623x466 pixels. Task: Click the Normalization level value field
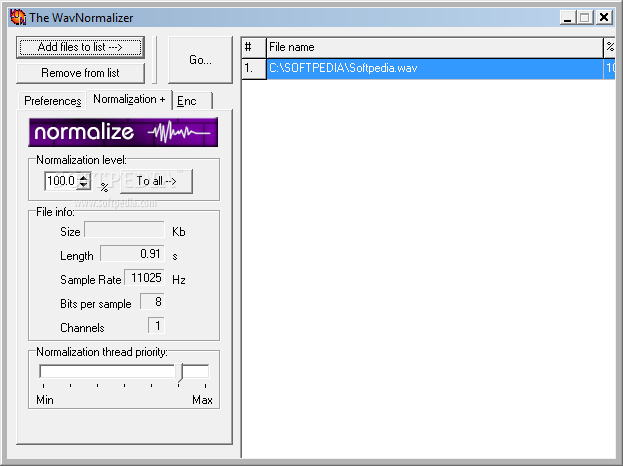[61, 181]
